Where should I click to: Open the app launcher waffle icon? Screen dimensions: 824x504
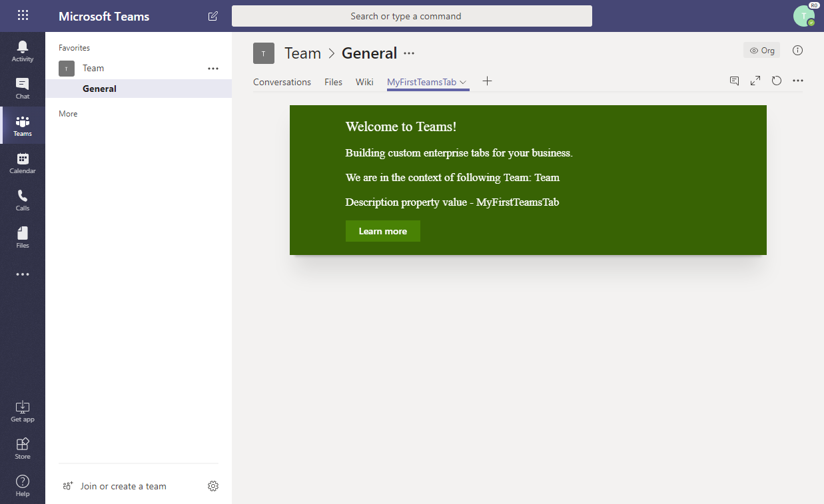point(23,15)
